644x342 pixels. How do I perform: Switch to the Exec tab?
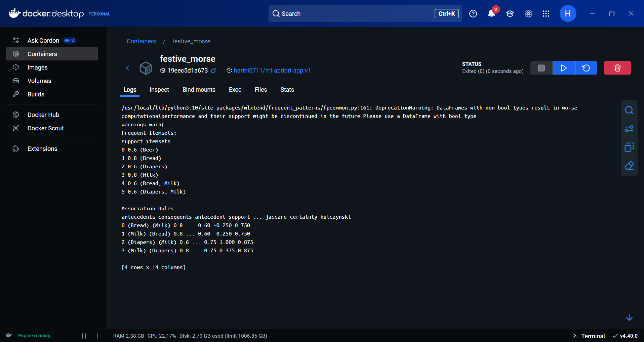pyautogui.click(x=235, y=90)
